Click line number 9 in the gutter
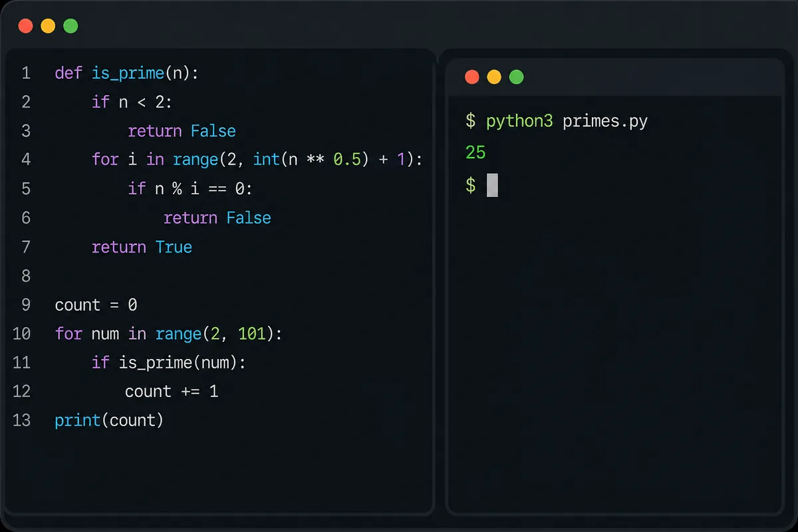Viewport: 798px width, 532px height. [x=26, y=305]
